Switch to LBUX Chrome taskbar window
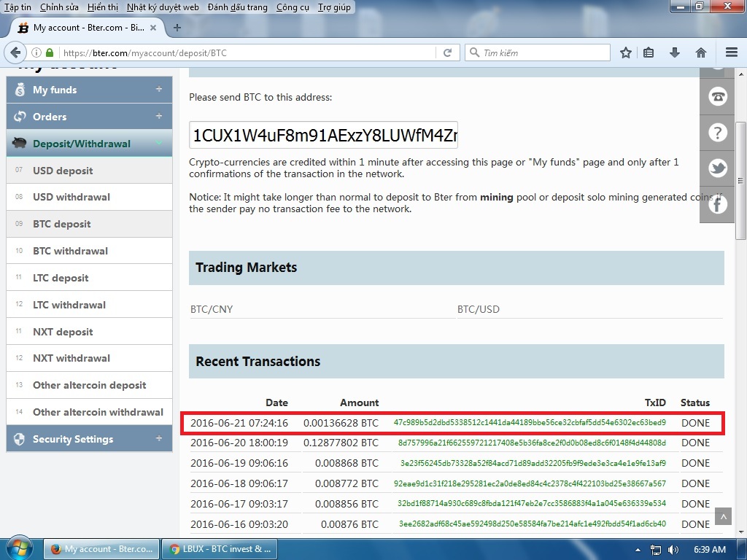This screenshot has width=747, height=560. tap(219, 549)
